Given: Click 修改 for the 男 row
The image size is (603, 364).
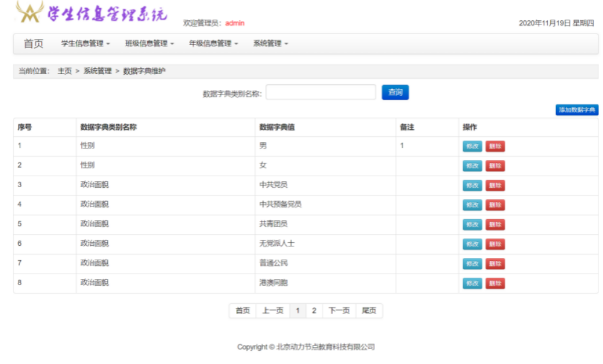Looking at the screenshot, I should (472, 147).
